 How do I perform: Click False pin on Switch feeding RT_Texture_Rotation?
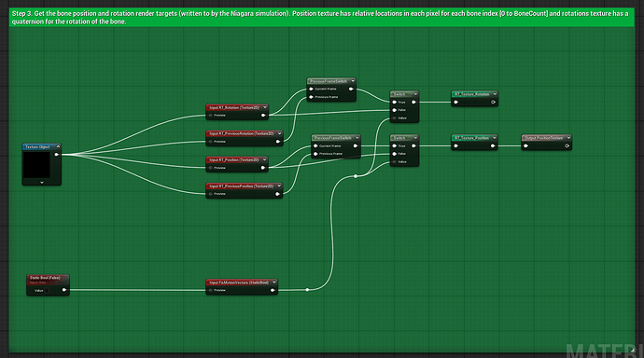(395, 110)
